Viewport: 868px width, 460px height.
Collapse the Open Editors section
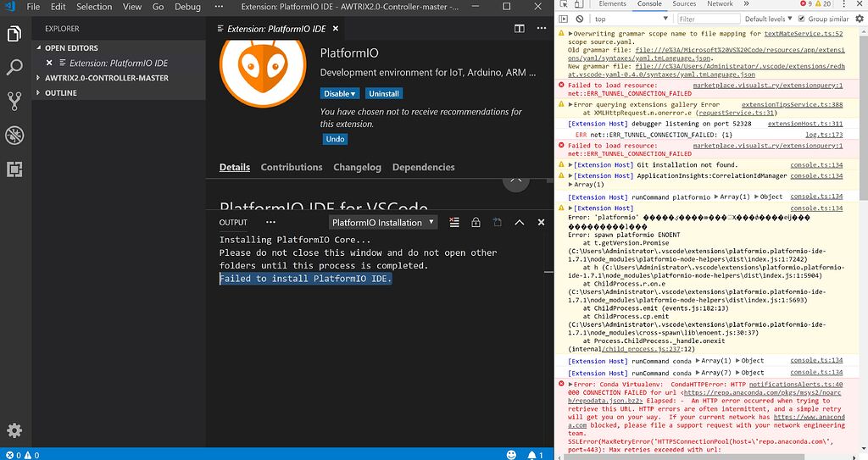point(39,47)
